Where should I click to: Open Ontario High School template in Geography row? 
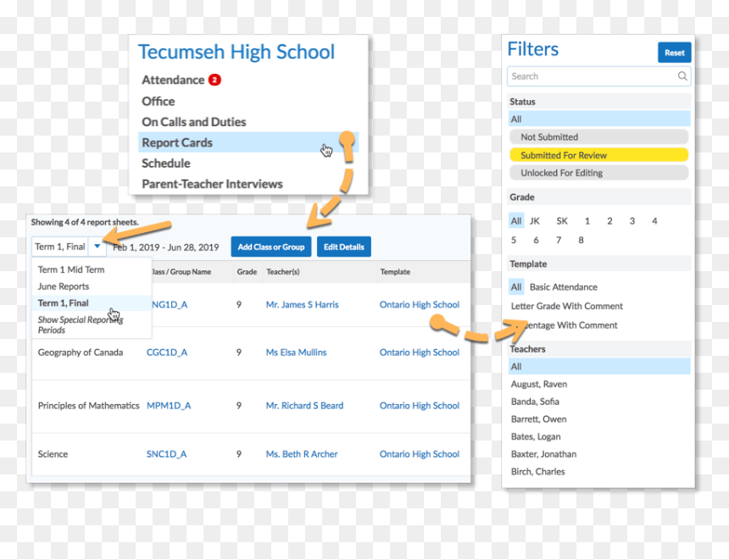(420, 352)
